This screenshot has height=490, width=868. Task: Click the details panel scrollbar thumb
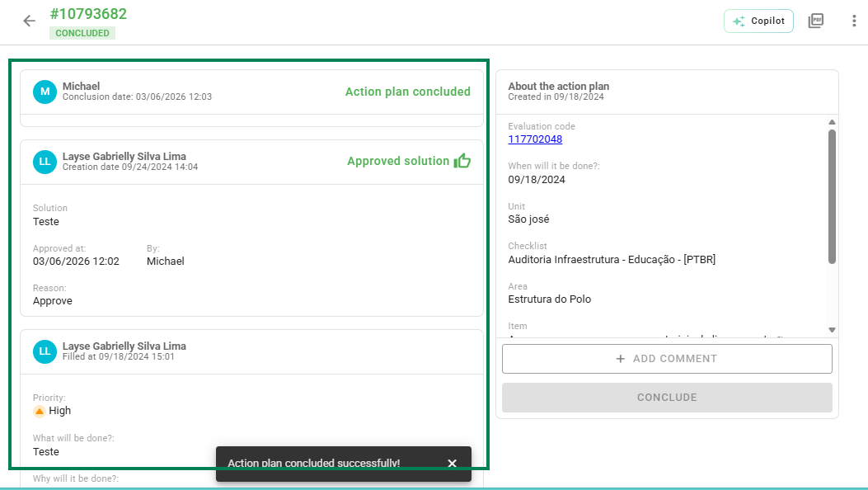[832, 196]
